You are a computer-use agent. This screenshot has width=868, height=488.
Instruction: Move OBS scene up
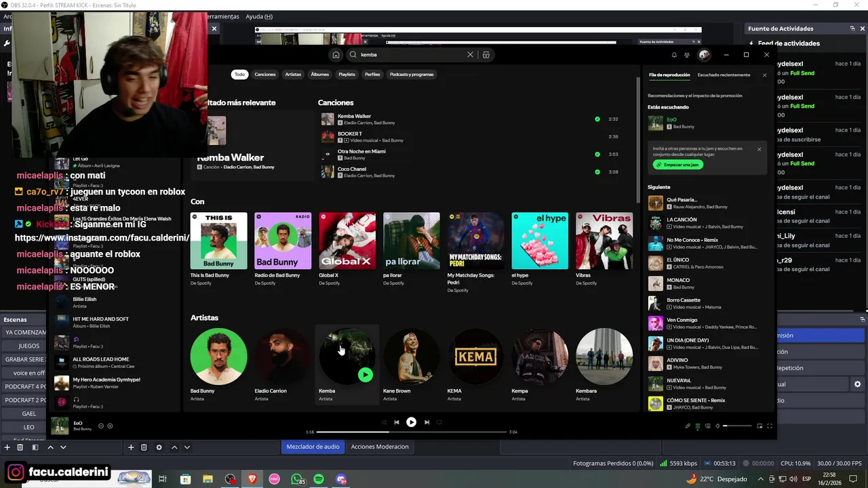pyautogui.click(x=50, y=447)
